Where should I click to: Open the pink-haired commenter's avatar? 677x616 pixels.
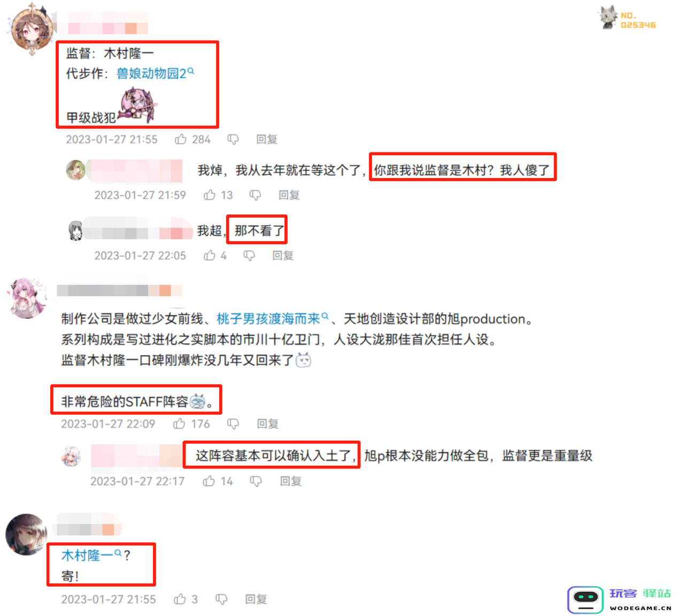coord(27,297)
